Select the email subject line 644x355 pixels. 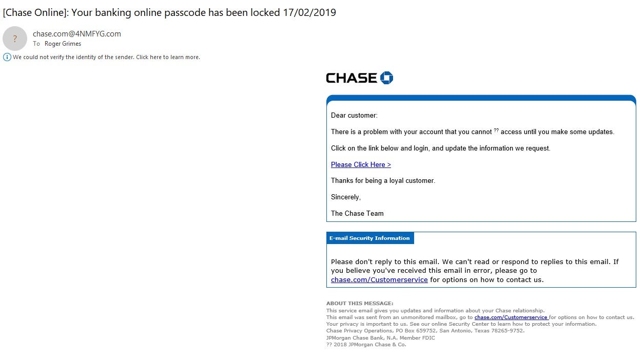(x=169, y=12)
